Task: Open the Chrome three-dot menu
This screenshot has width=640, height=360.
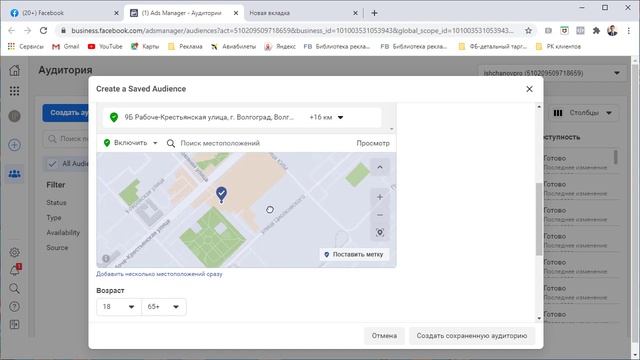Action: click(x=628, y=31)
